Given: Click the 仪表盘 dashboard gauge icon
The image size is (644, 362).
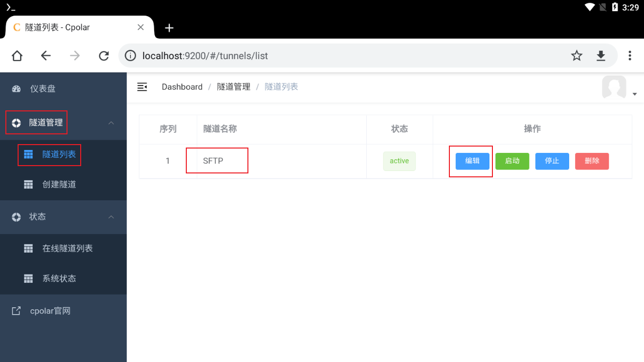Looking at the screenshot, I should (16, 89).
